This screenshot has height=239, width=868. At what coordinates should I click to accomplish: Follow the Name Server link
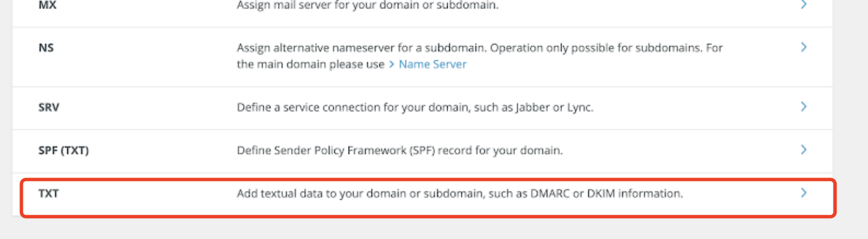pyautogui.click(x=432, y=64)
